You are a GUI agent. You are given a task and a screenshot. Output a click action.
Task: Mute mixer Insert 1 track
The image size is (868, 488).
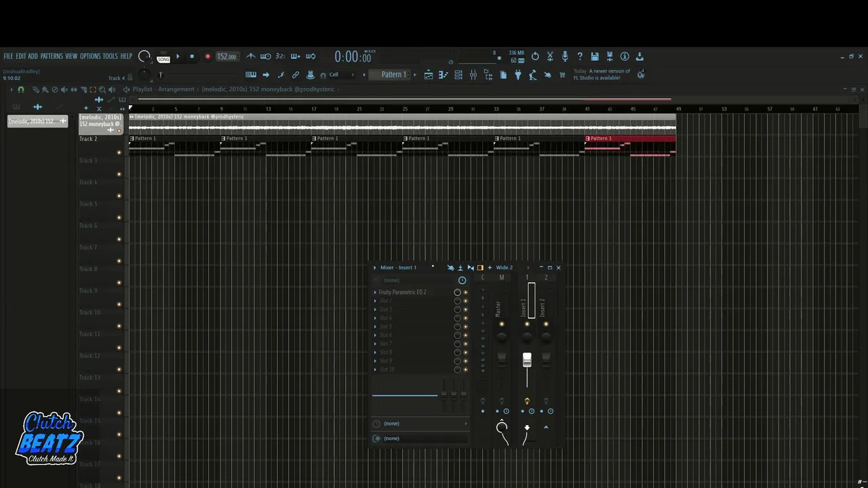527,324
